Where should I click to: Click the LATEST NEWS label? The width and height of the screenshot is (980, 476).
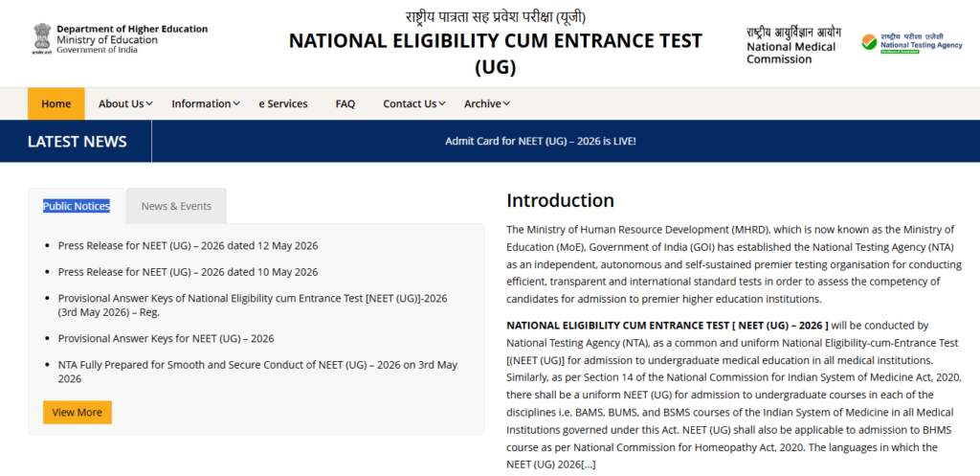77,142
